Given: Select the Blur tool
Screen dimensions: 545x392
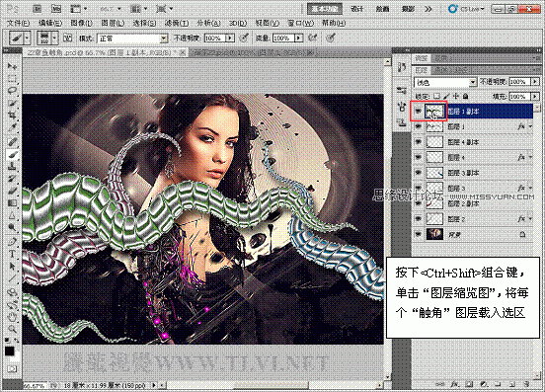Looking at the screenshot, I should (x=12, y=216).
